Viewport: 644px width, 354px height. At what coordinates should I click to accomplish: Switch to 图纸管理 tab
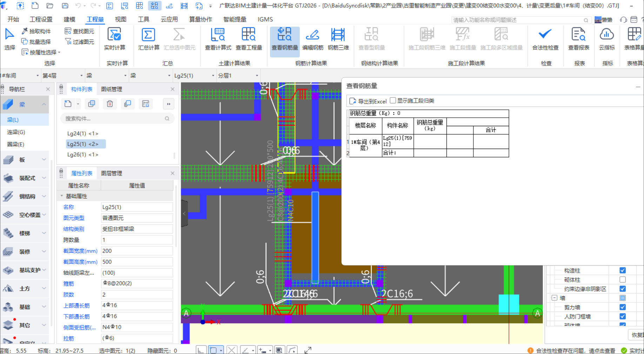[x=112, y=89]
